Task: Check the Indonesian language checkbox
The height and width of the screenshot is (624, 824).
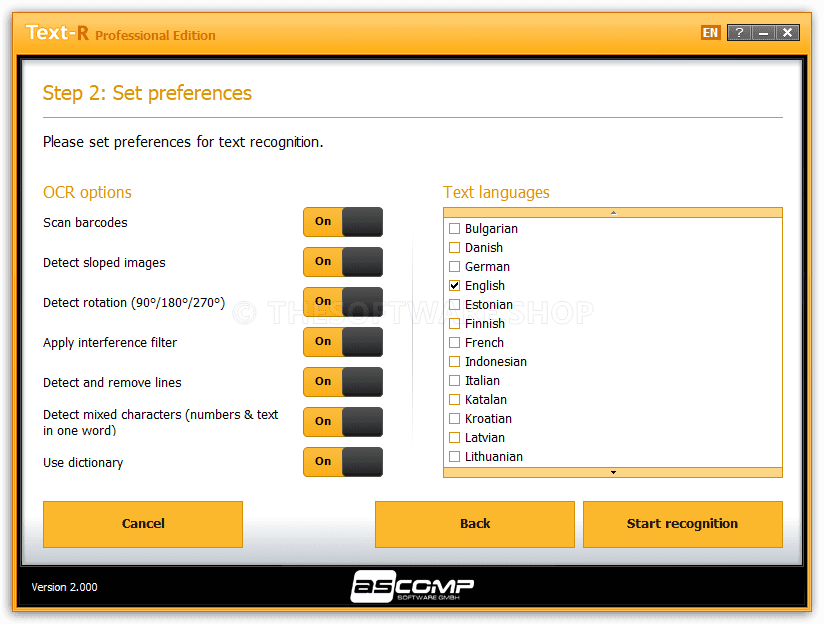Action: (x=455, y=362)
